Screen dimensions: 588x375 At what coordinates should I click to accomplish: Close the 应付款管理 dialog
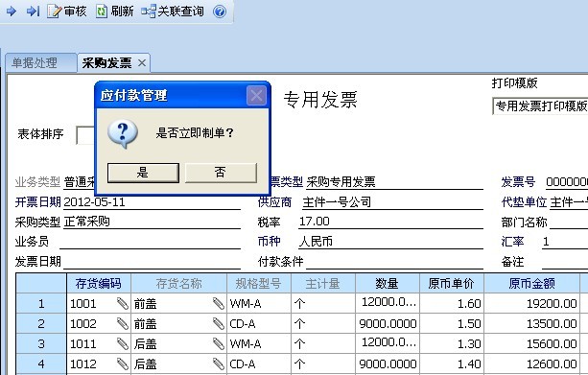256,95
